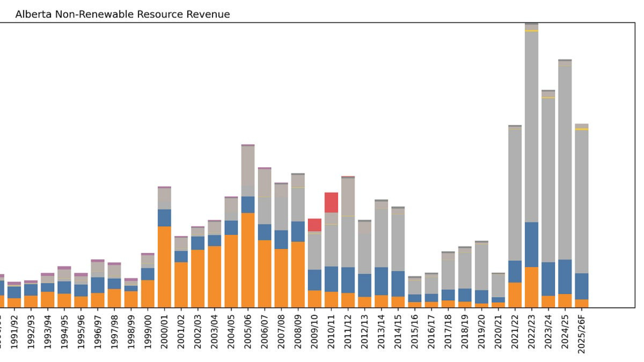Viewport: 644px width, 362px height.
Task: Select the gray segment of the 2024/25 bar
Action: pos(565,162)
